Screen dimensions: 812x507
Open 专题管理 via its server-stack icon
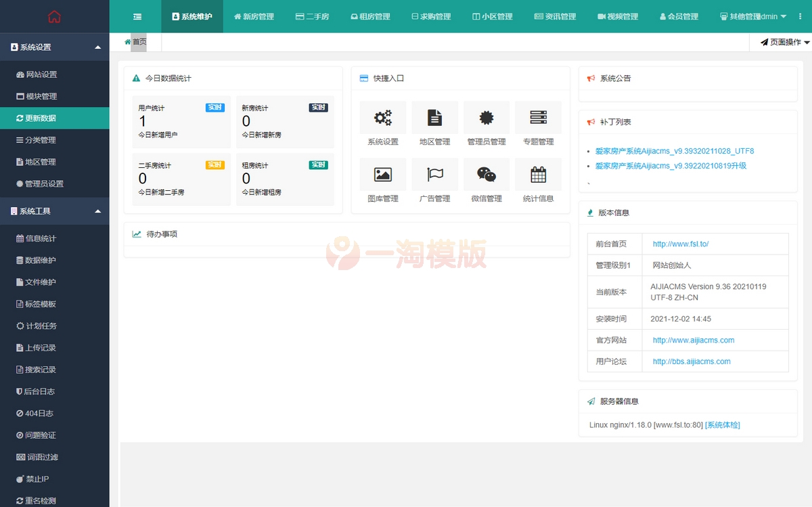coord(538,118)
